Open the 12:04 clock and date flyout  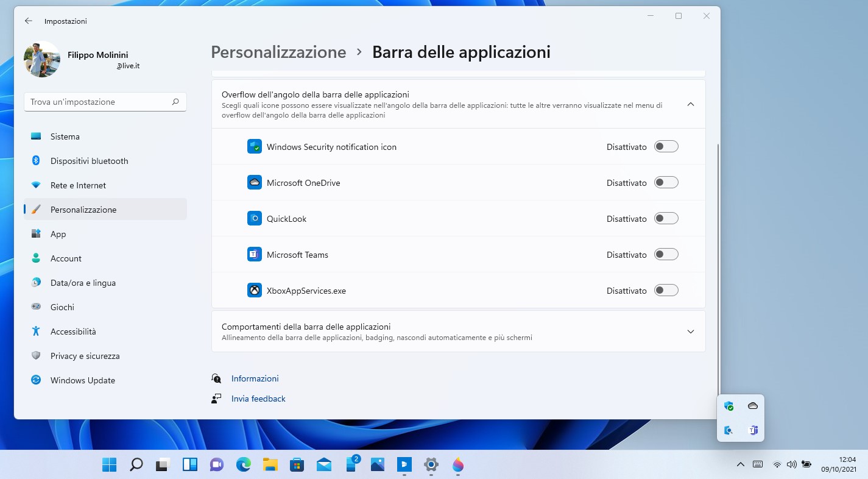[839, 464]
